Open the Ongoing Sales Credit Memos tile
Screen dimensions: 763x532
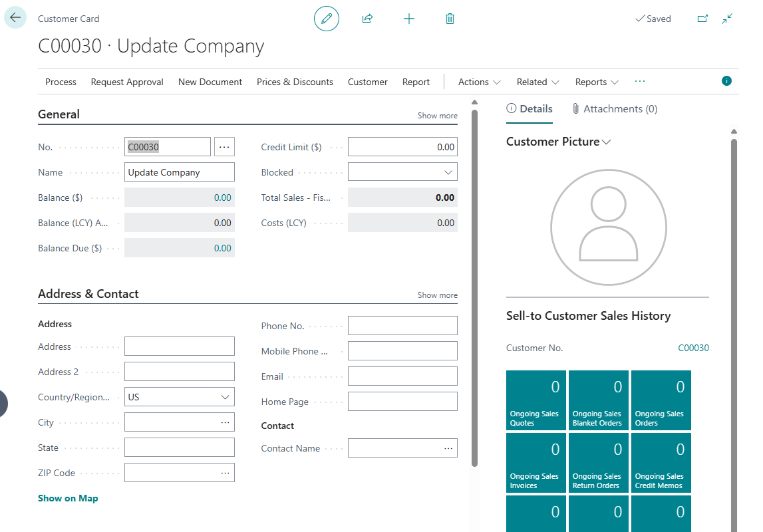coord(661,463)
